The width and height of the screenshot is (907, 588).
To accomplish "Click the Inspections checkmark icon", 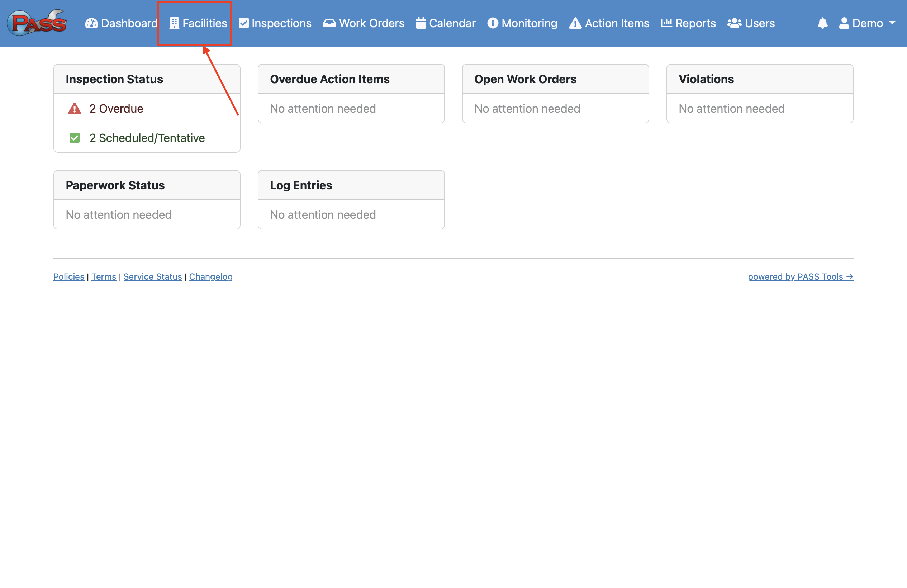I will click(x=243, y=23).
